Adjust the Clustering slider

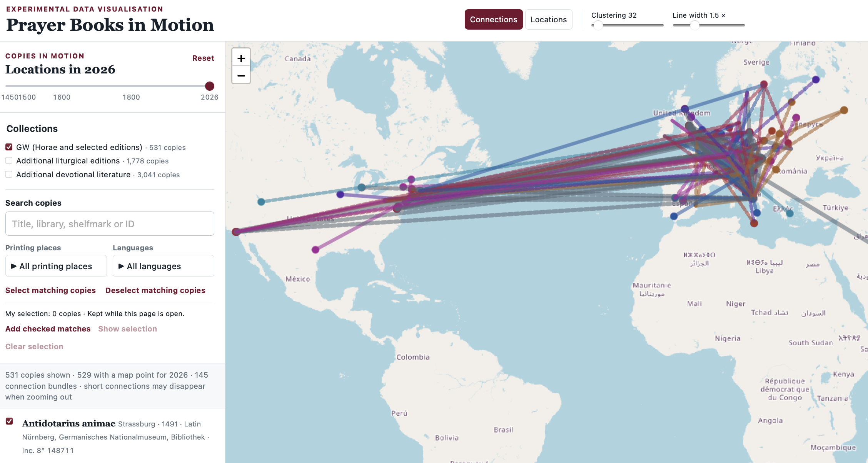pyautogui.click(x=627, y=25)
